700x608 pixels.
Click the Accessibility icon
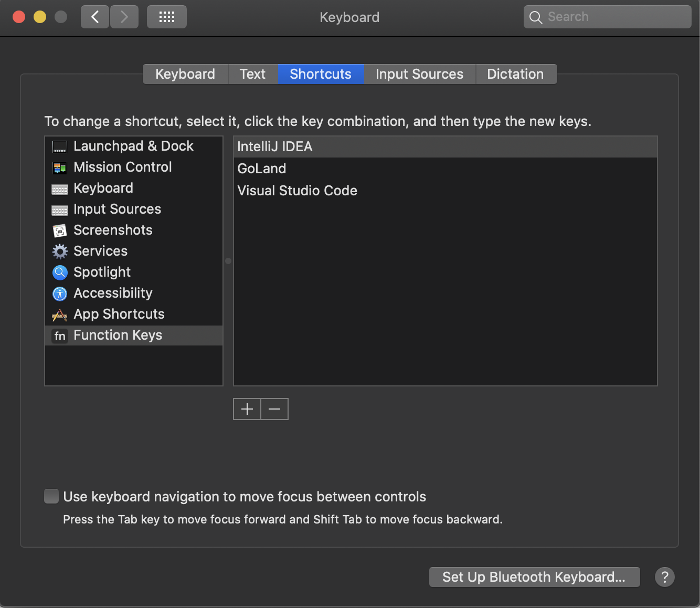click(60, 293)
